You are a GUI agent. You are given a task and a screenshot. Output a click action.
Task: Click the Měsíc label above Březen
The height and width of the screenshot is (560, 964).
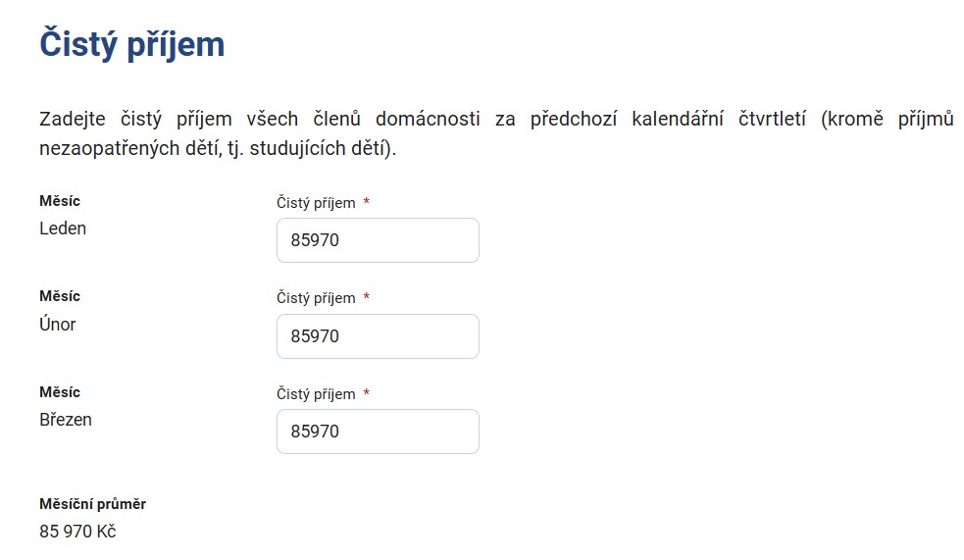(x=60, y=392)
